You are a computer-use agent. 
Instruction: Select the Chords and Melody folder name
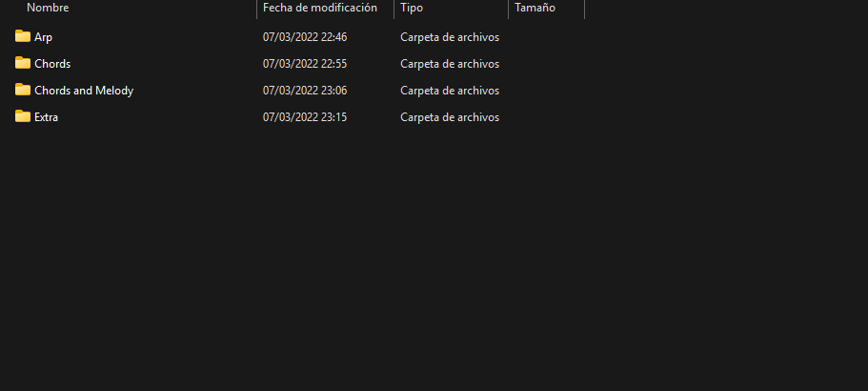tap(84, 91)
